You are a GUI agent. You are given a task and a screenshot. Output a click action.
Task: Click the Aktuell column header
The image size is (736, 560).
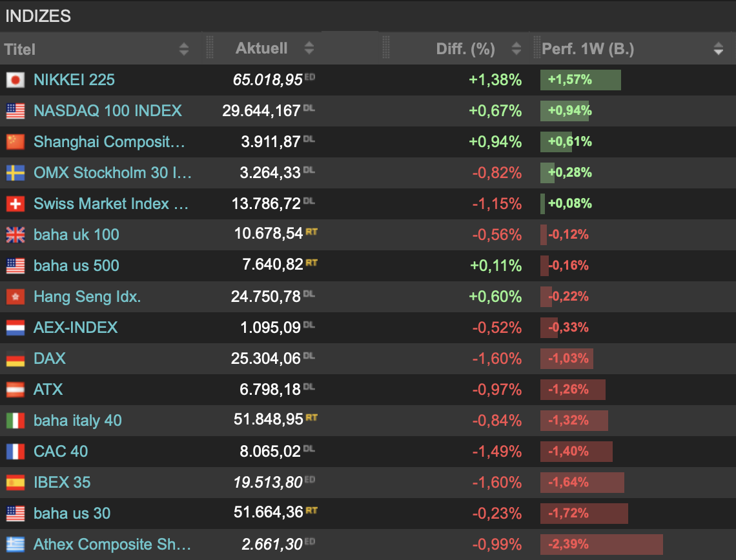point(261,48)
